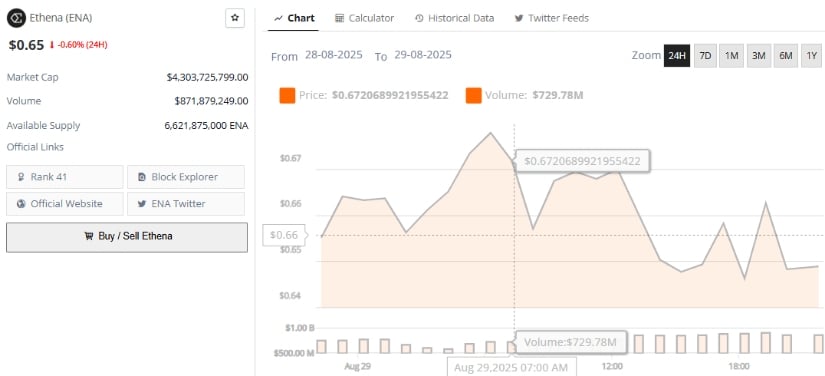This screenshot has width=825, height=376.
Task: Click the Buy / Sell Ethena button
Action: (x=127, y=237)
